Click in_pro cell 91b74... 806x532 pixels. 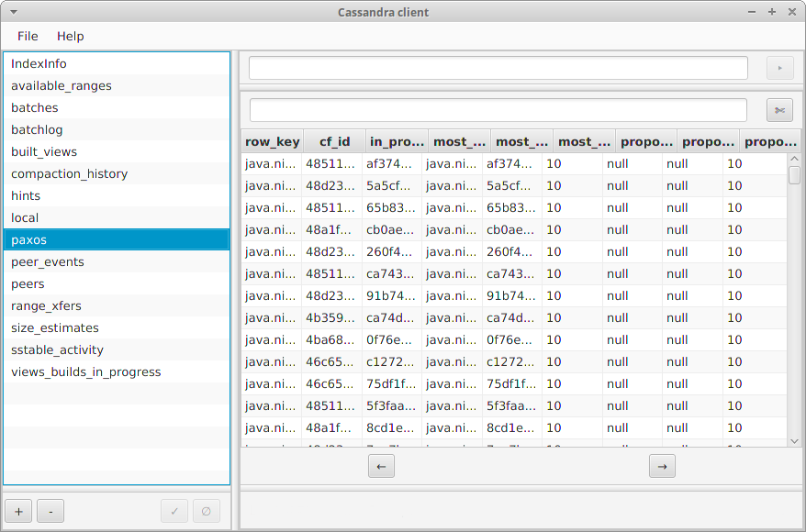tap(392, 295)
